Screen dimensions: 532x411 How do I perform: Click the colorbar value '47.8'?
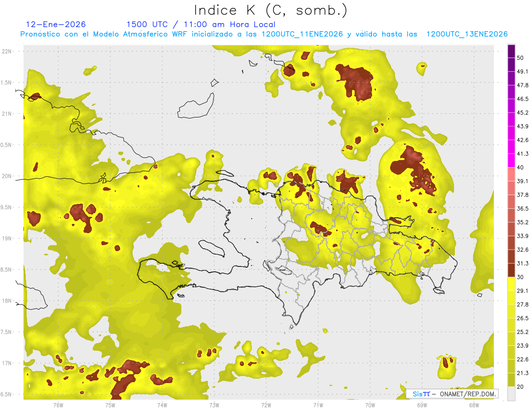click(522, 85)
